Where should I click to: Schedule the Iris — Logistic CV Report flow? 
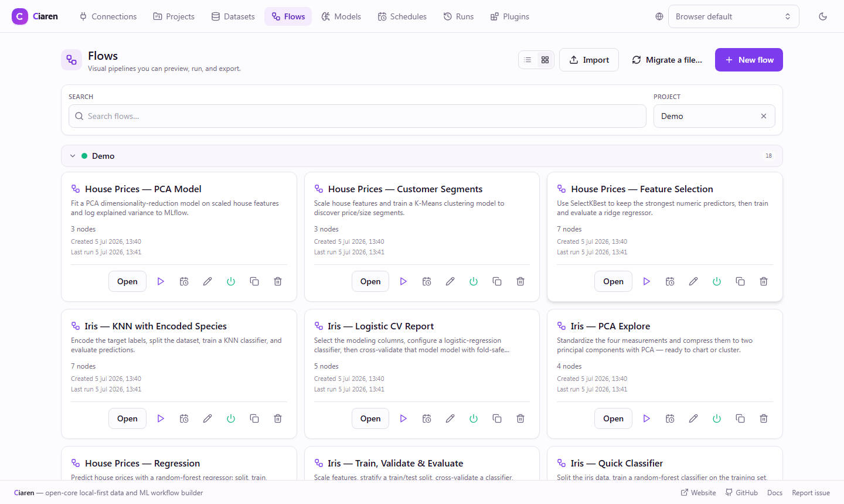(427, 418)
